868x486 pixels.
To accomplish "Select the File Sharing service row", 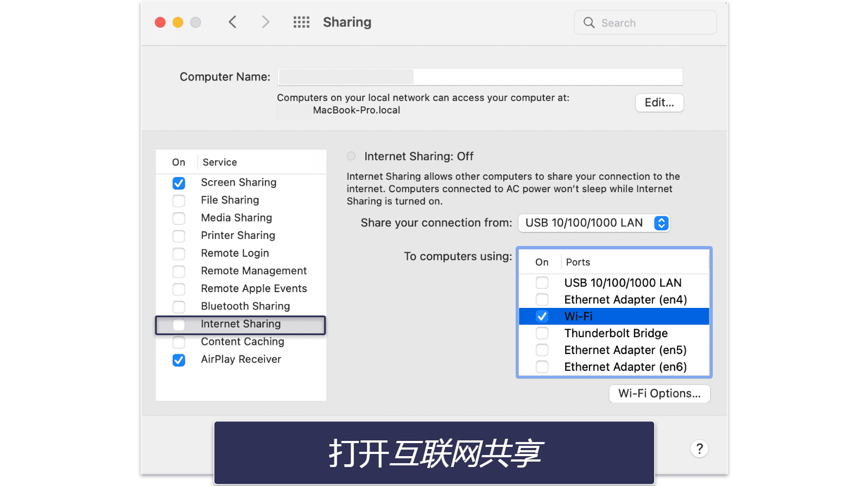I will point(241,200).
